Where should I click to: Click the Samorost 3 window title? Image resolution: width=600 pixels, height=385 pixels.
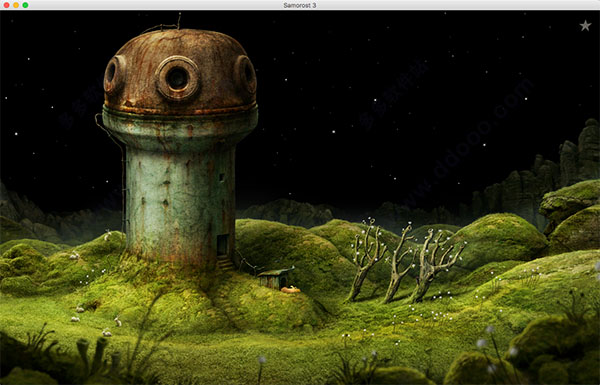click(300, 5)
